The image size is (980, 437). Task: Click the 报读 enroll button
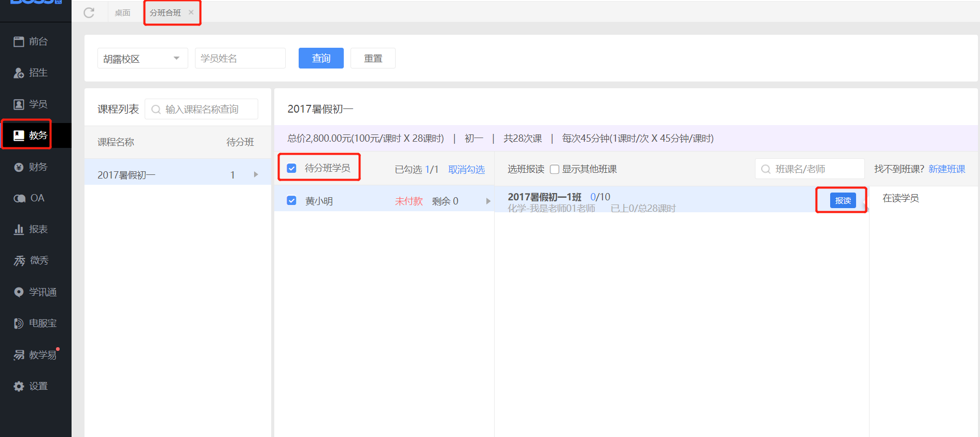(x=843, y=200)
